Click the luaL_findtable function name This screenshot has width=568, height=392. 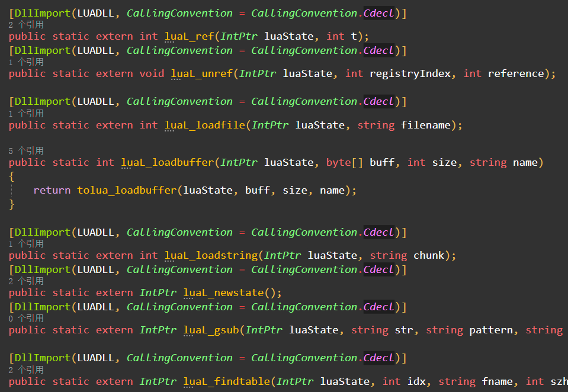pyautogui.click(x=227, y=382)
